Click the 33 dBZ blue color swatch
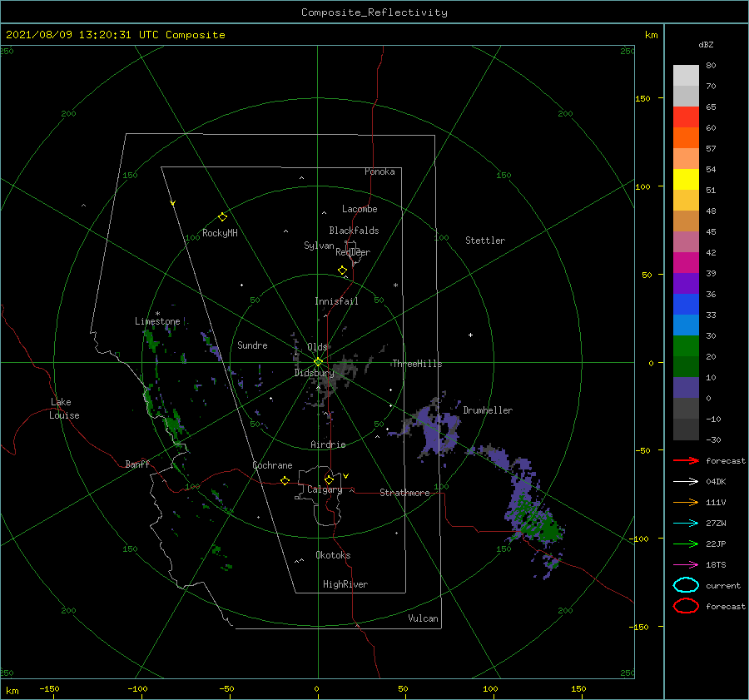 686,304
